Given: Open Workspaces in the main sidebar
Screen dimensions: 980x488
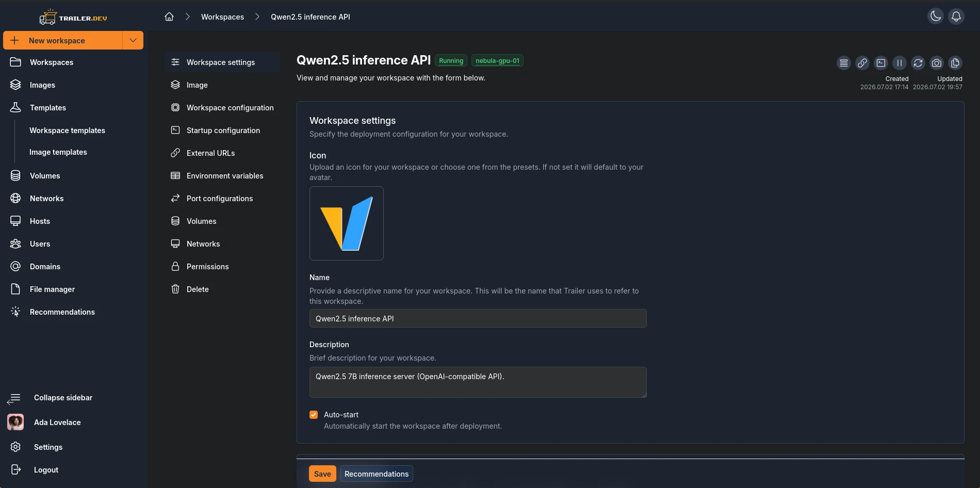Looking at the screenshot, I should point(74,62).
